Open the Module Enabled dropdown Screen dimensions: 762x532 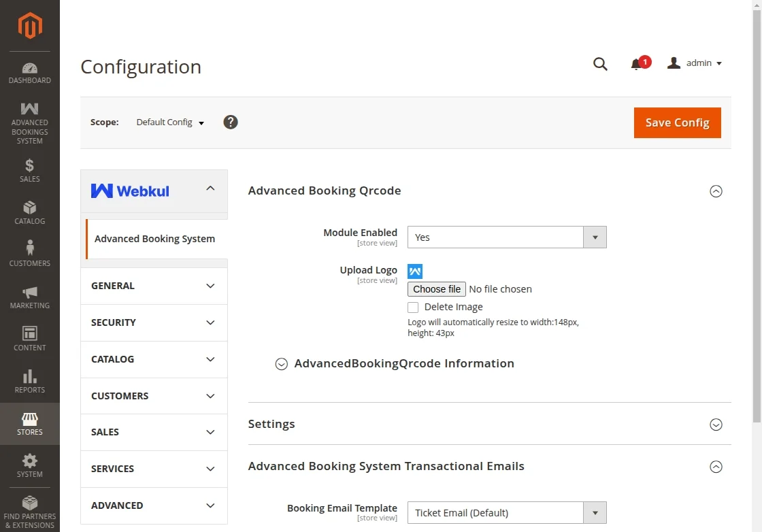[506, 237]
